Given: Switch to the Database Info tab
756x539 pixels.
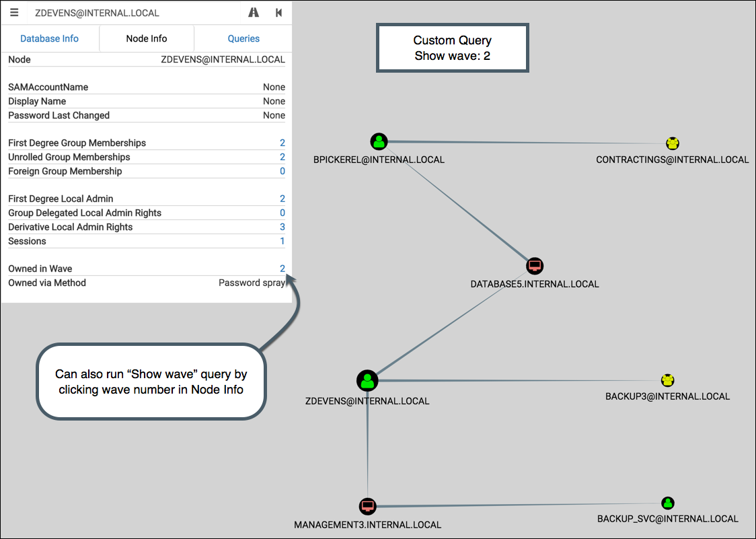Looking at the screenshot, I should point(49,38).
